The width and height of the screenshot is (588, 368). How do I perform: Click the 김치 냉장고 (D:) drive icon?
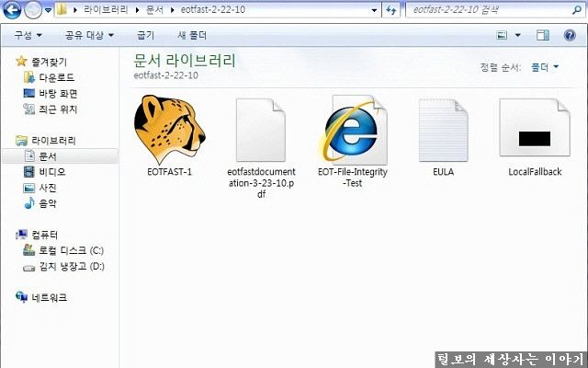28,268
